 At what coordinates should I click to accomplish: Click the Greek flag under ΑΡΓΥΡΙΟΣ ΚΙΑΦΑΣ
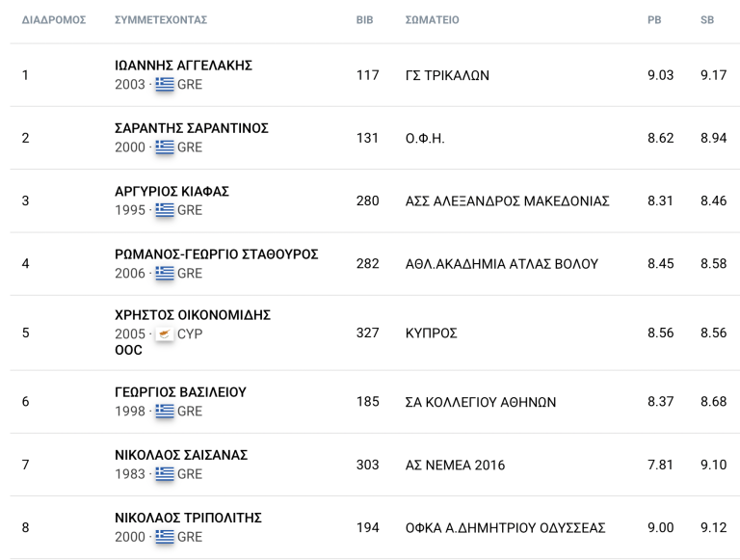tap(165, 210)
